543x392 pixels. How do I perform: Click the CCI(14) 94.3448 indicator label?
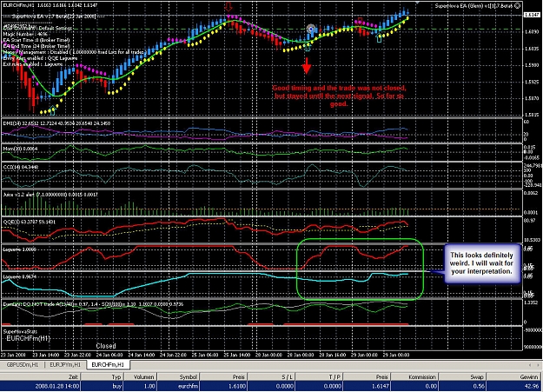(x=21, y=167)
